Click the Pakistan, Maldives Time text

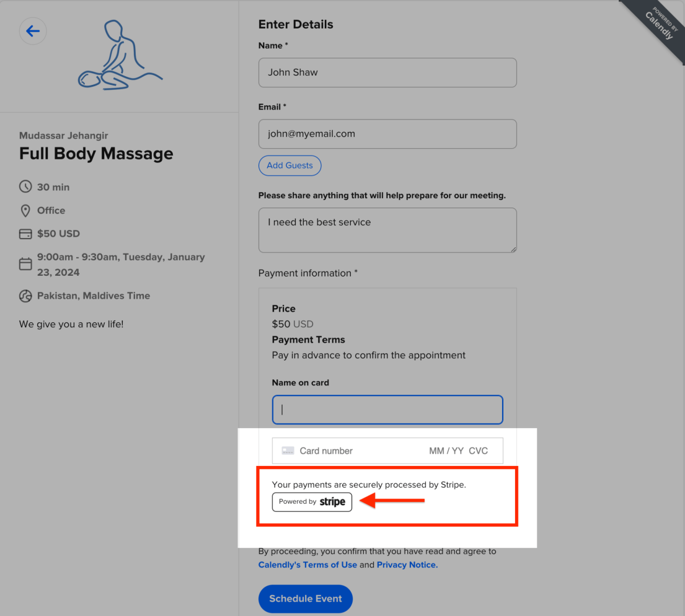[94, 296]
